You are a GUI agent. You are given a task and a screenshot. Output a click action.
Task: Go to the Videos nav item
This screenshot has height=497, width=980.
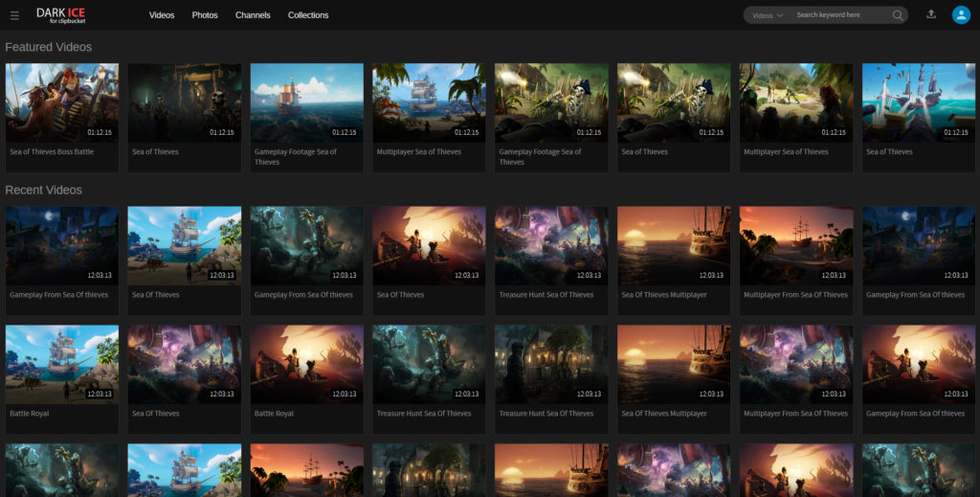161,15
